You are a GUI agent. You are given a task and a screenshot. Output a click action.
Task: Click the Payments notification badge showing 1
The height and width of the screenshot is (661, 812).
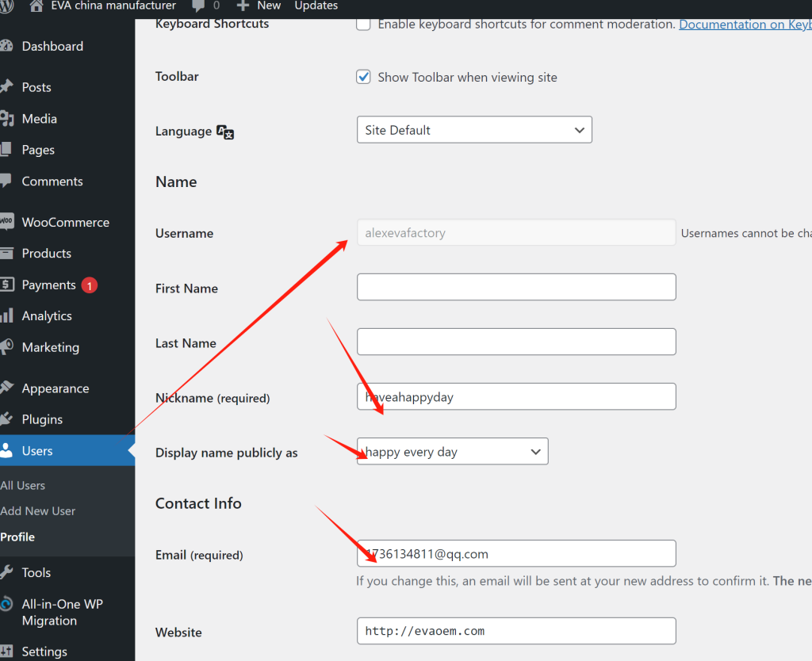click(x=89, y=285)
